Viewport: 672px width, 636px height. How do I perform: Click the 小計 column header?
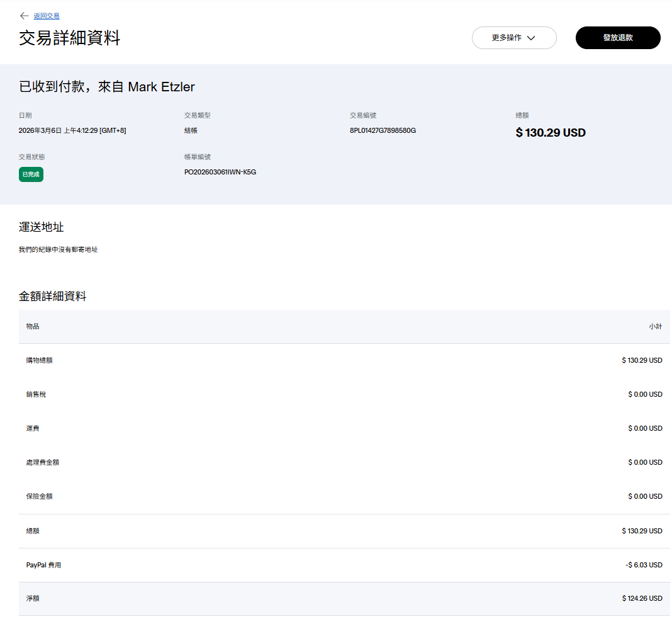[x=655, y=326]
